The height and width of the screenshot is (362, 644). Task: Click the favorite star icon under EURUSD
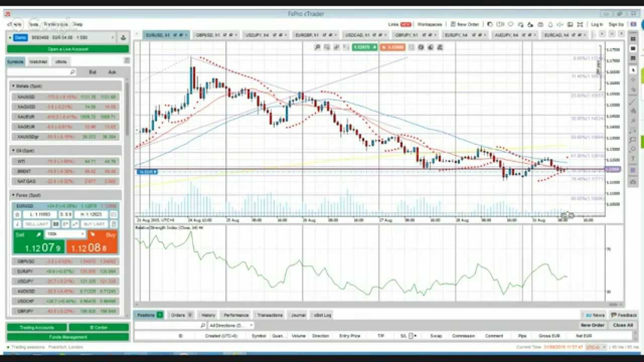(x=17, y=215)
